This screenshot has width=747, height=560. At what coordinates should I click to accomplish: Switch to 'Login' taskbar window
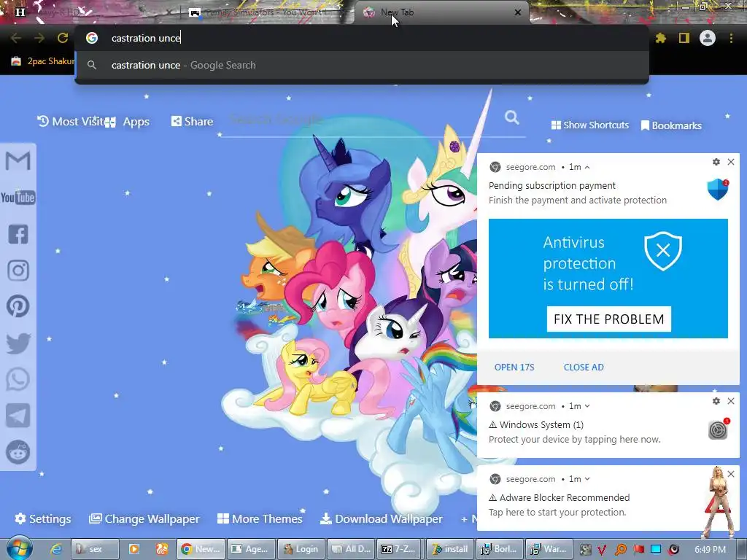pyautogui.click(x=301, y=549)
